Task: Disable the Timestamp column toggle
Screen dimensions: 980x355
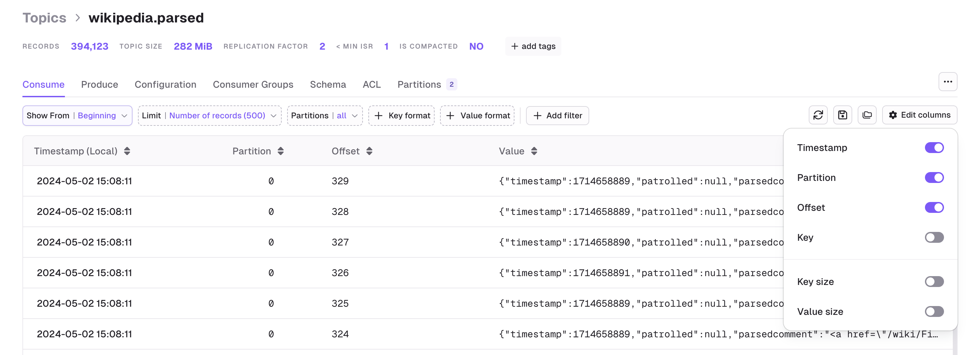Action: tap(934, 148)
